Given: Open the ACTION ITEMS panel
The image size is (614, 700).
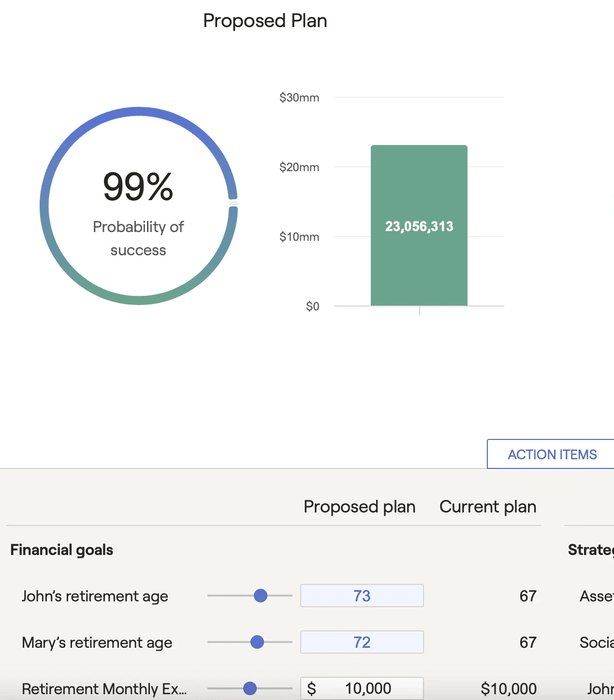Looking at the screenshot, I should (552, 454).
